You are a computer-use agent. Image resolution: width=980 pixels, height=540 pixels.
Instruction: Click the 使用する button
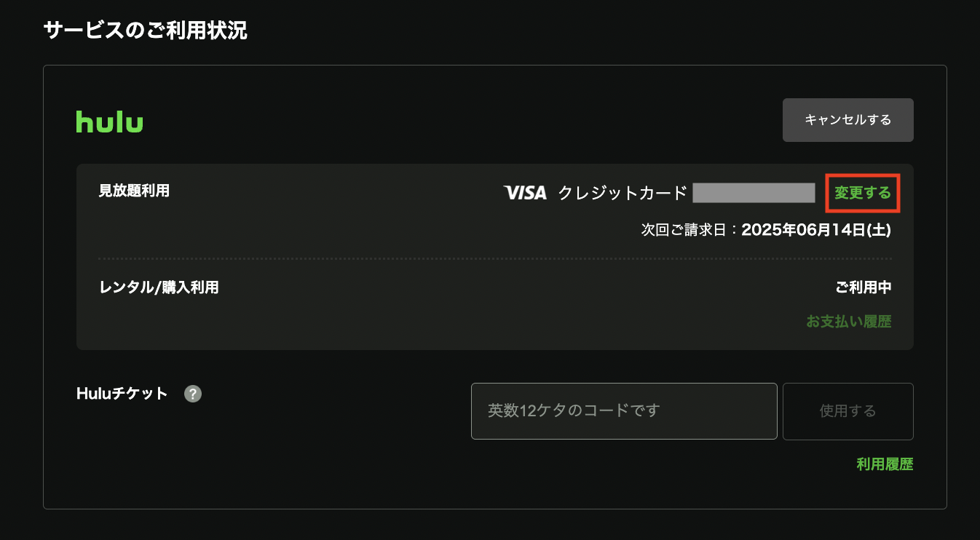pos(847,411)
